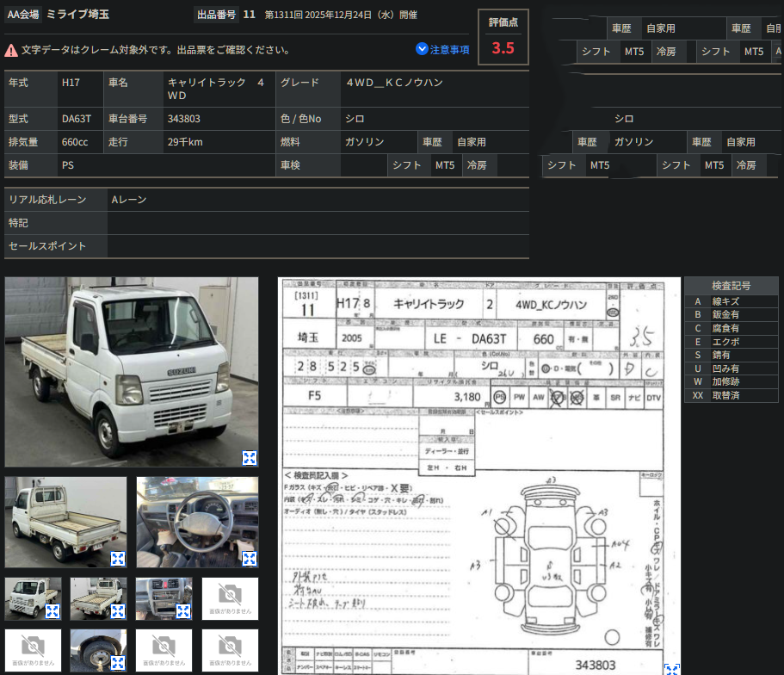Click the PS equipment value
Viewport: 784px width, 675px height.
tap(67, 165)
